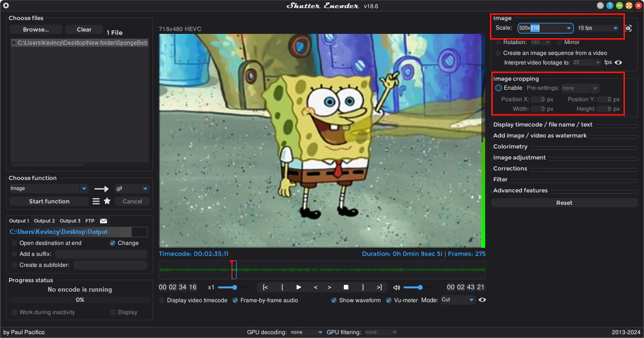
Task: Switch to the Output 1 tab
Action: (x=19, y=221)
